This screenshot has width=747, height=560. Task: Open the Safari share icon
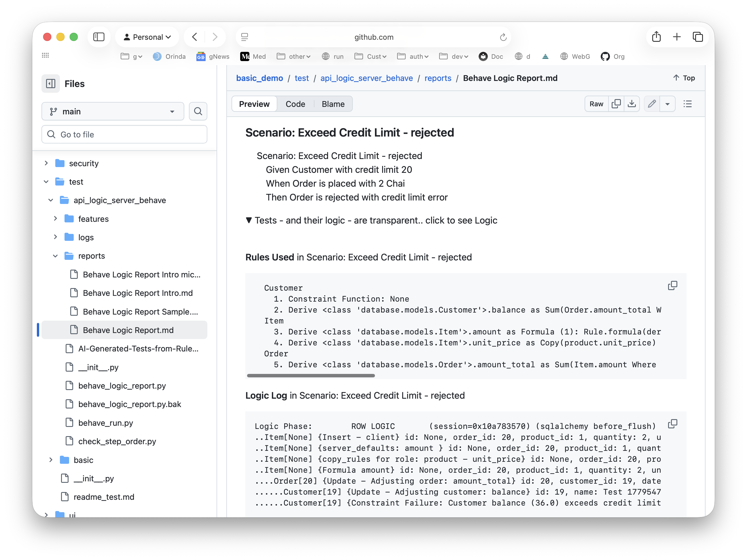pos(656,37)
